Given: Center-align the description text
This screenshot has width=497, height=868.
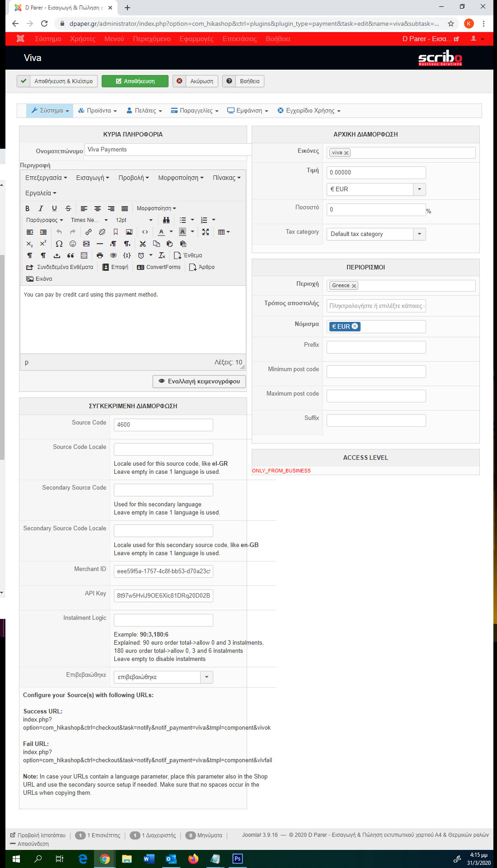Looking at the screenshot, I should [98, 208].
